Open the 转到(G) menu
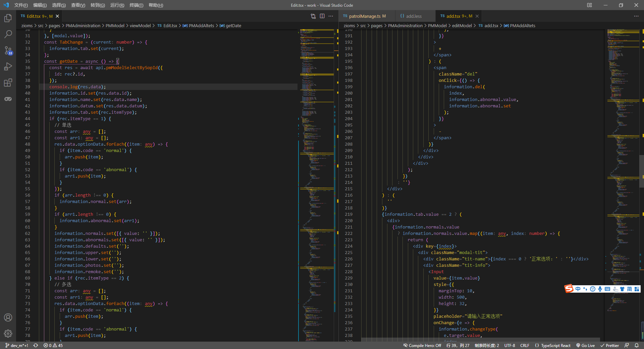Image resolution: width=644 pixels, height=349 pixels. [98, 5]
